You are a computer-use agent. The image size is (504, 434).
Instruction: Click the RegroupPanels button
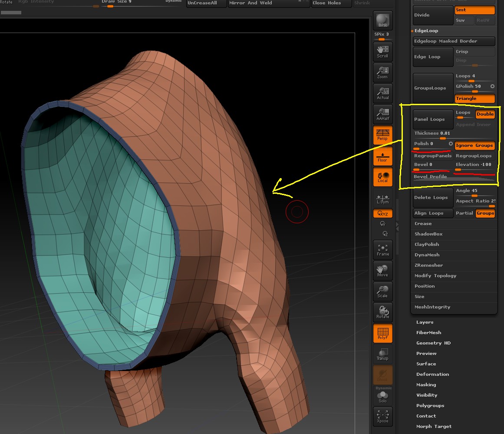[x=433, y=156]
